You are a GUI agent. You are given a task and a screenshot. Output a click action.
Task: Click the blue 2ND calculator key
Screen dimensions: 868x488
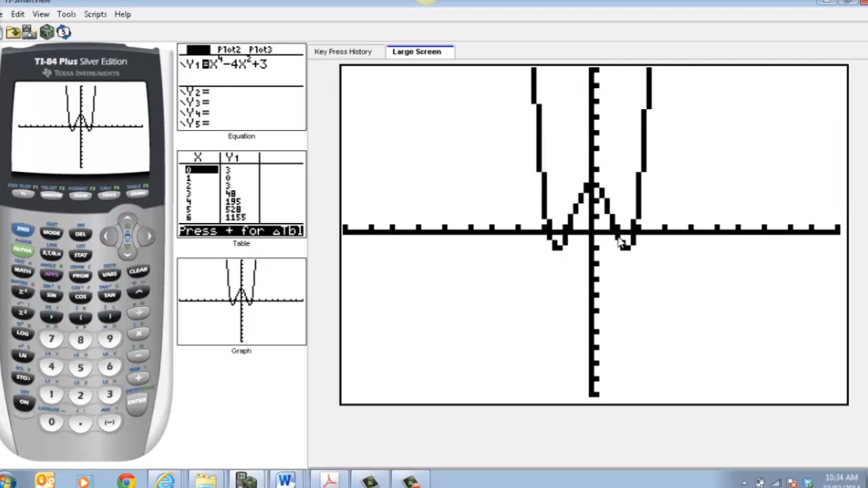pos(23,230)
